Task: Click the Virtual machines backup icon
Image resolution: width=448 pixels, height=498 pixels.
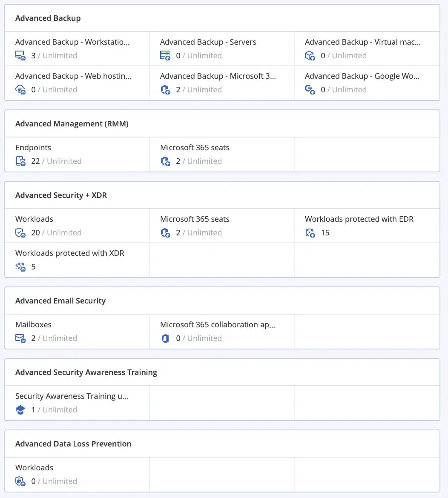Action: pyautogui.click(x=310, y=55)
